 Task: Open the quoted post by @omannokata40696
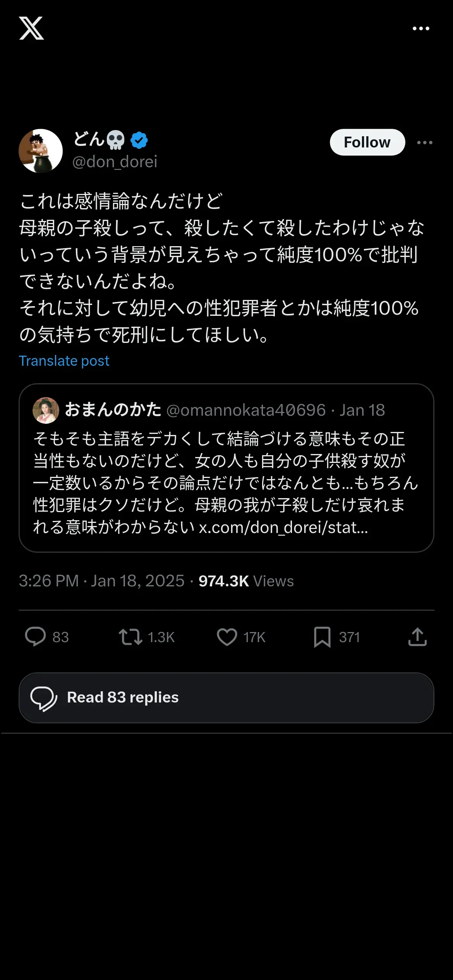(226, 468)
